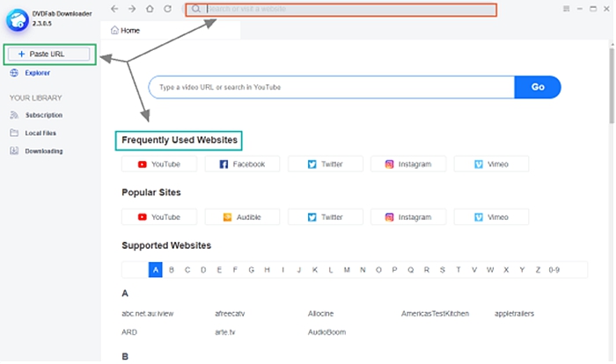
Task: Open ARD site link
Action: pos(129,332)
